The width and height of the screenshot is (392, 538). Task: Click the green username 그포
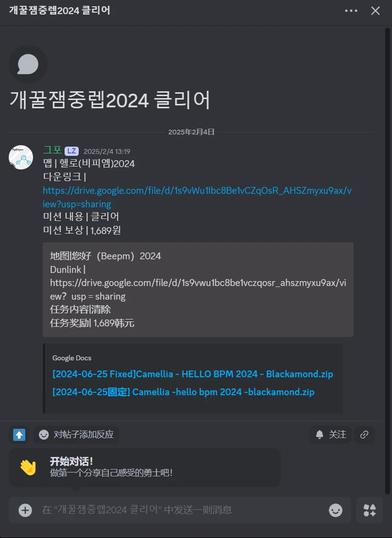click(52, 150)
